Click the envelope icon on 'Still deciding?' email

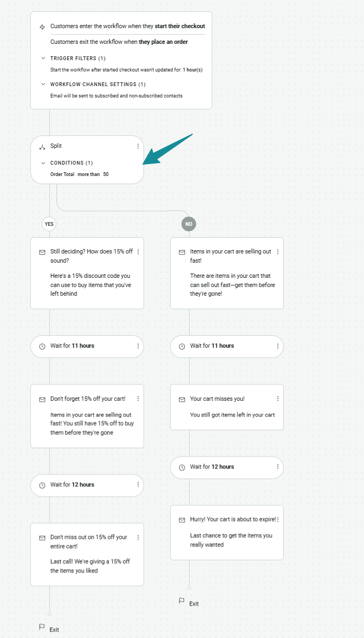(x=42, y=252)
